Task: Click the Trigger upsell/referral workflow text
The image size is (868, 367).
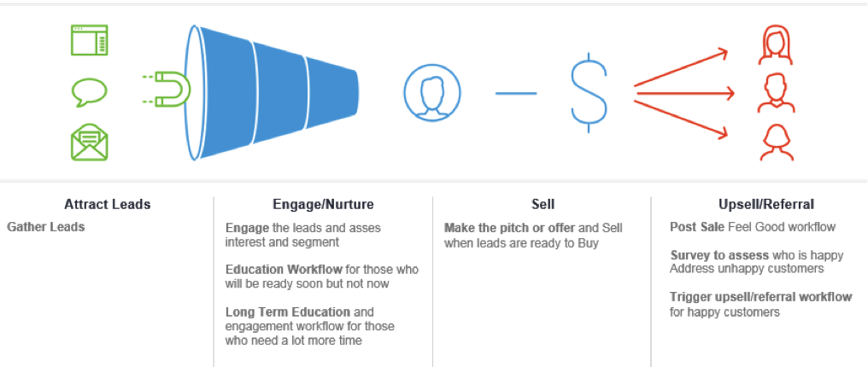Action: pos(760,297)
